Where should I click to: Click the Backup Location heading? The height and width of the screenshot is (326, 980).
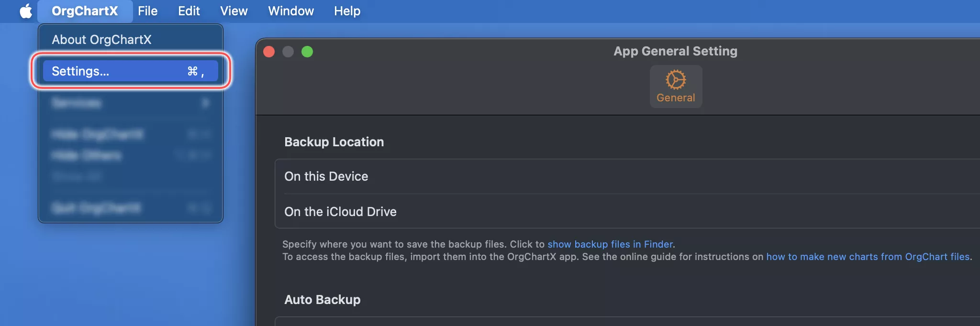point(334,142)
